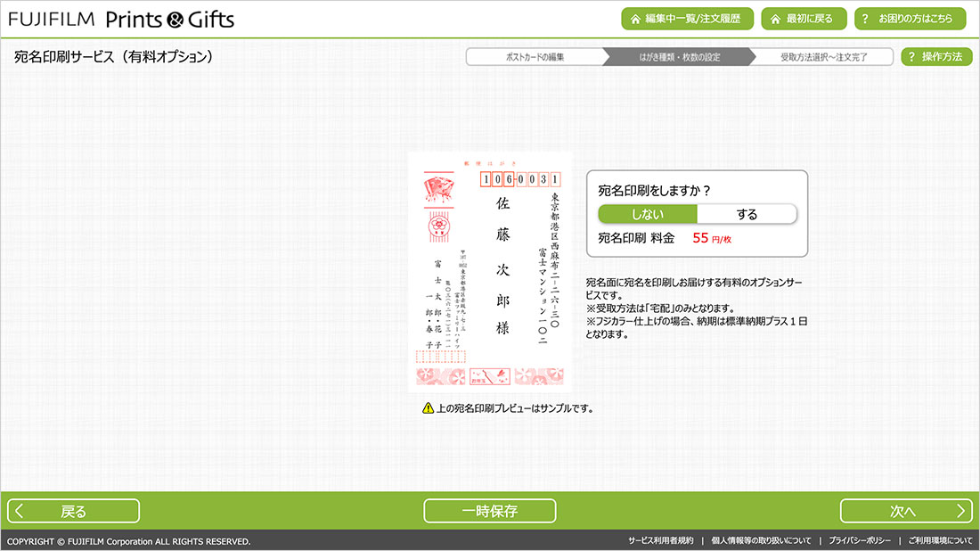This screenshot has width=980, height=551.
Task: Select しない for address printing
Action: (x=647, y=214)
